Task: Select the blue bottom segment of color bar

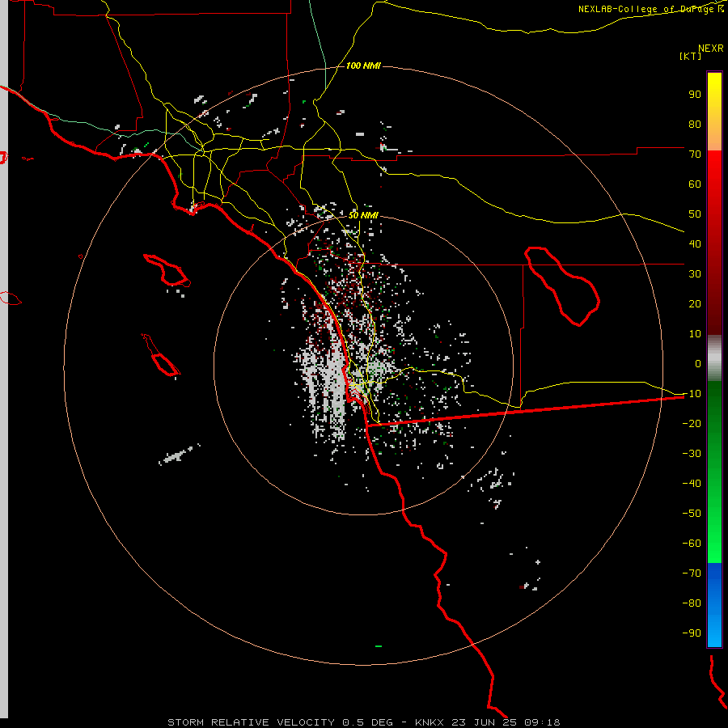Action: (x=714, y=605)
